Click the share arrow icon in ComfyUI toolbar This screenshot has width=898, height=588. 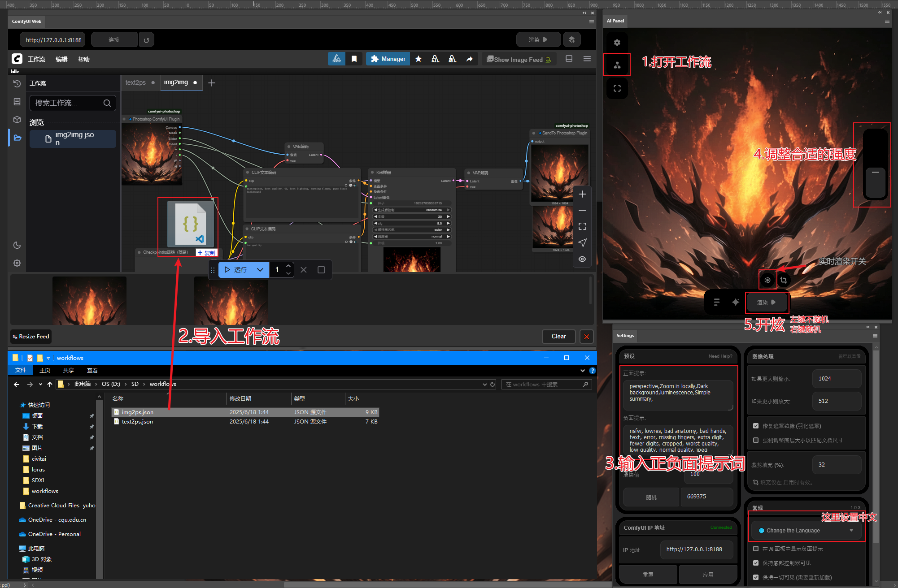coord(470,59)
